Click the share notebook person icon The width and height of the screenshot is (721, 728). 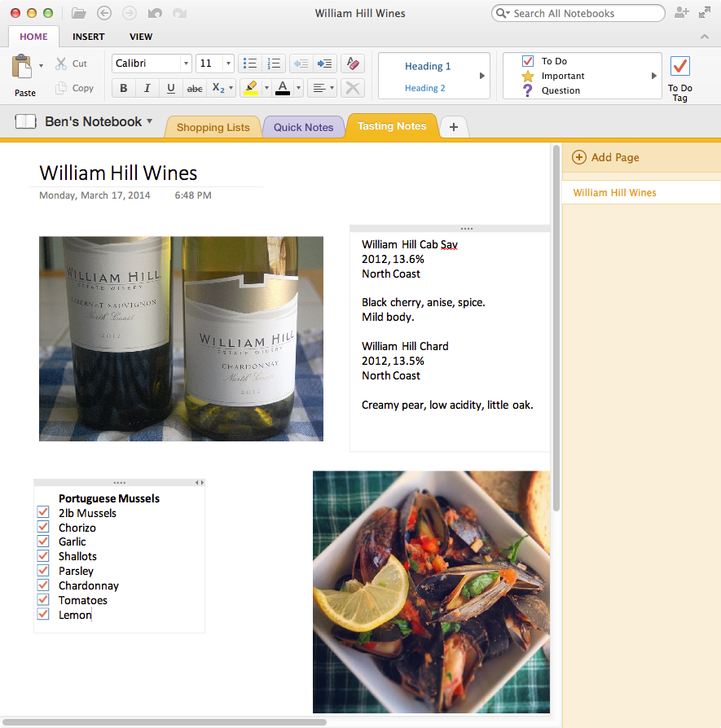click(x=682, y=12)
